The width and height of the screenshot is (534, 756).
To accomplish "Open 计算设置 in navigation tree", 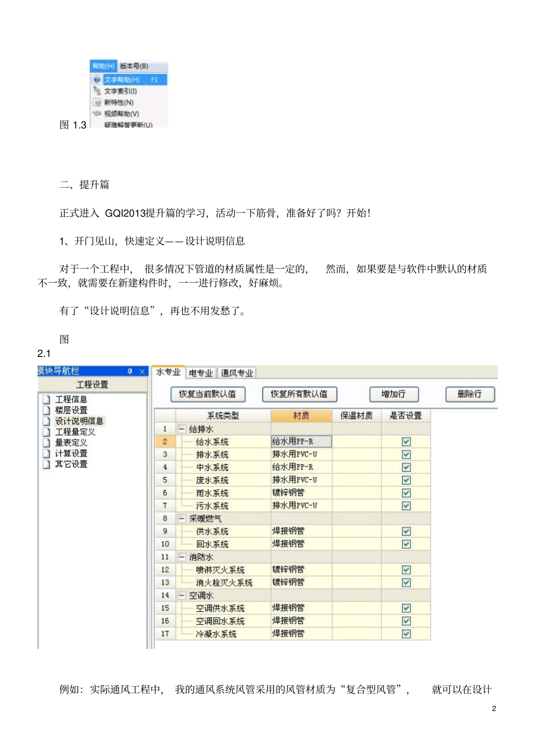I will tap(71, 453).
